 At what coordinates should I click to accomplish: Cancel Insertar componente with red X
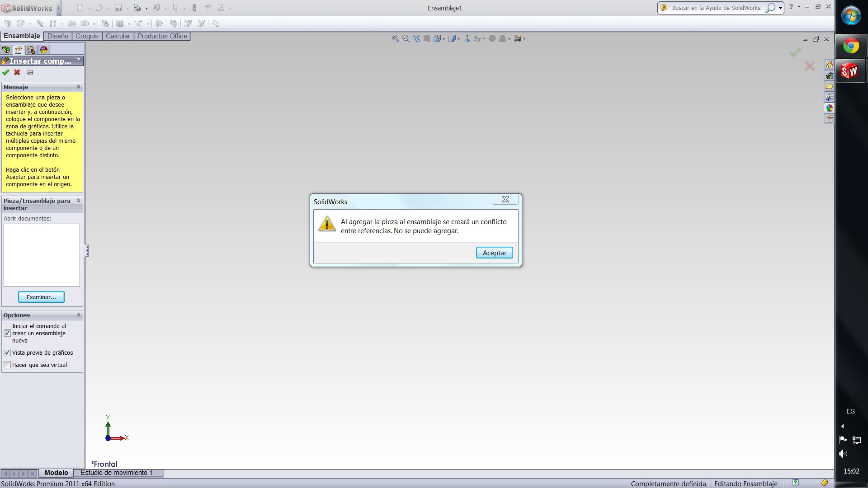17,72
